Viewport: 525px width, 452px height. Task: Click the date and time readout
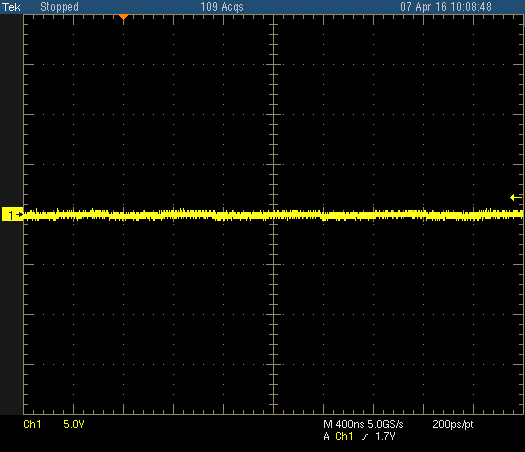pos(446,7)
